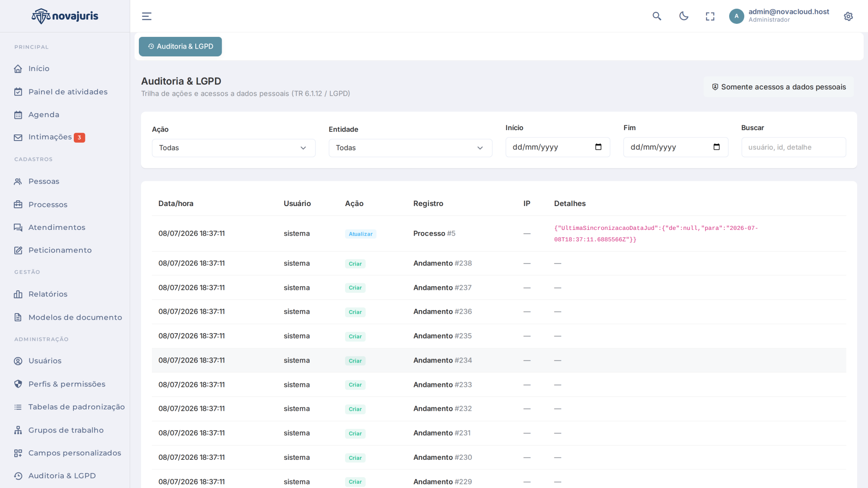
Task: Select the Andamento #233 row text
Action: tap(442, 384)
